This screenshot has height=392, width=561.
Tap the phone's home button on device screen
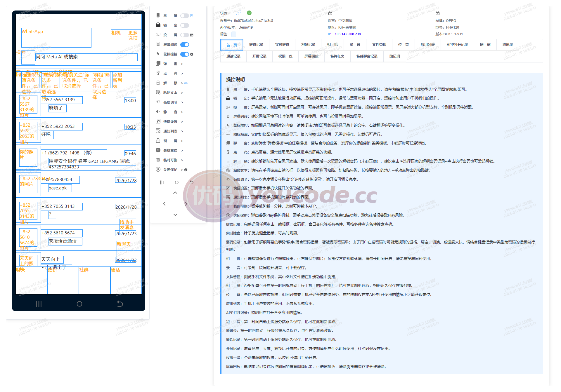point(79,304)
